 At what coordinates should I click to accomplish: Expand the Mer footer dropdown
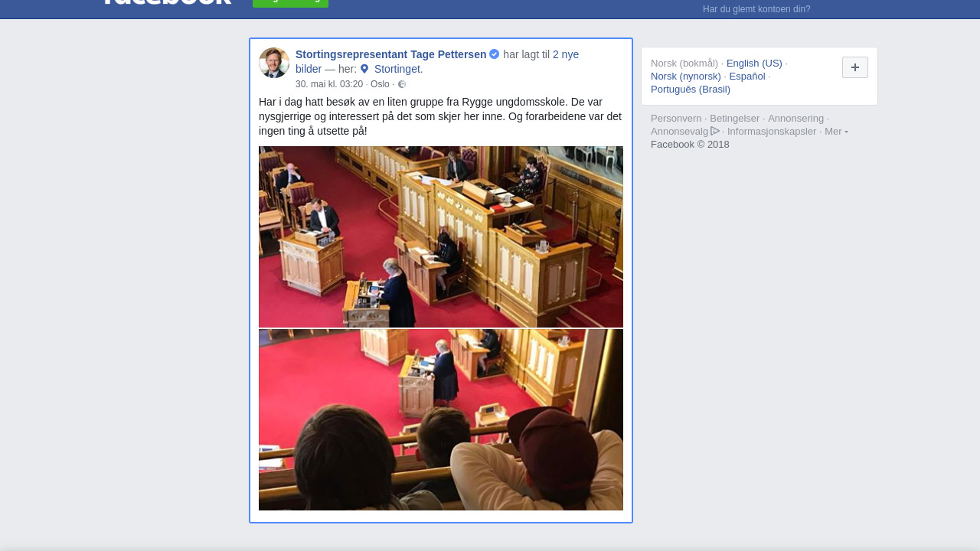coord(836,132)
